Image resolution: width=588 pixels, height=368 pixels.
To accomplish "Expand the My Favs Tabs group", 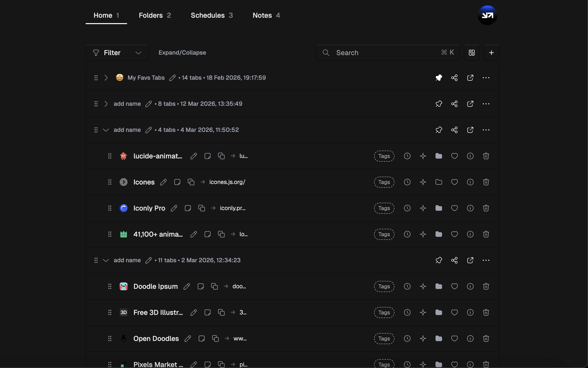I will 106,78.
